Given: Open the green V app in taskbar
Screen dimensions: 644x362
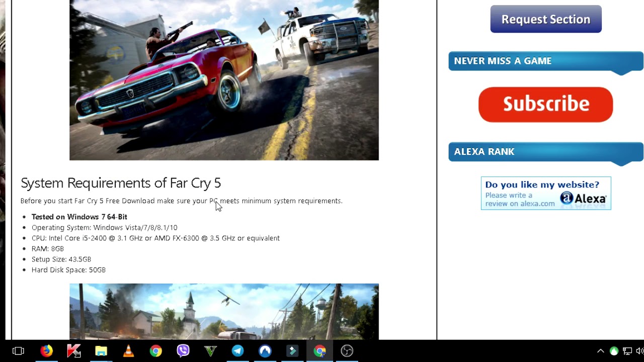Looking at the screenshot, I should 210,351.
